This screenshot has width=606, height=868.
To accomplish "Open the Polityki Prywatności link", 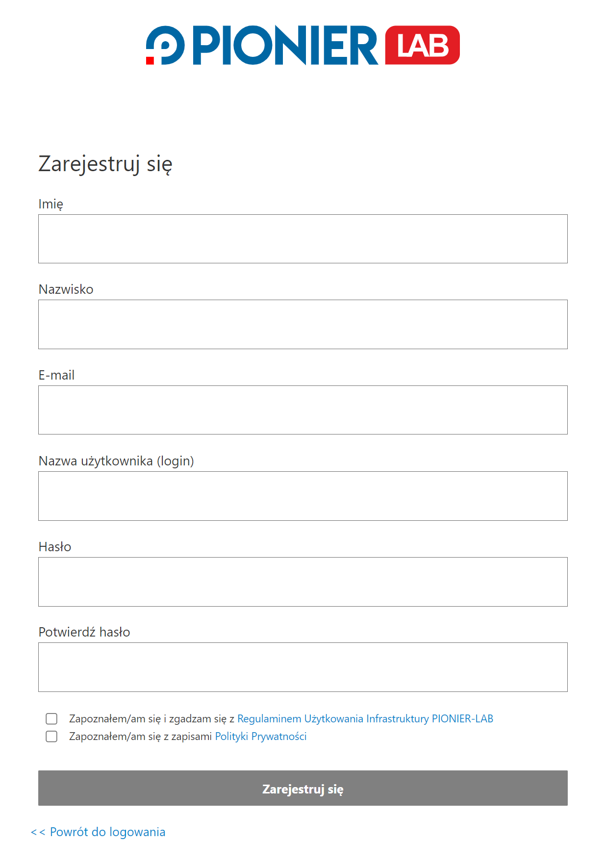I will 261,736.
